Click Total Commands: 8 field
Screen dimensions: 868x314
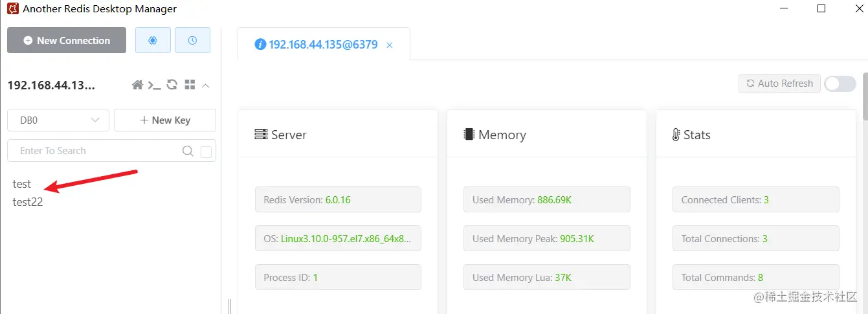(756, 277)
